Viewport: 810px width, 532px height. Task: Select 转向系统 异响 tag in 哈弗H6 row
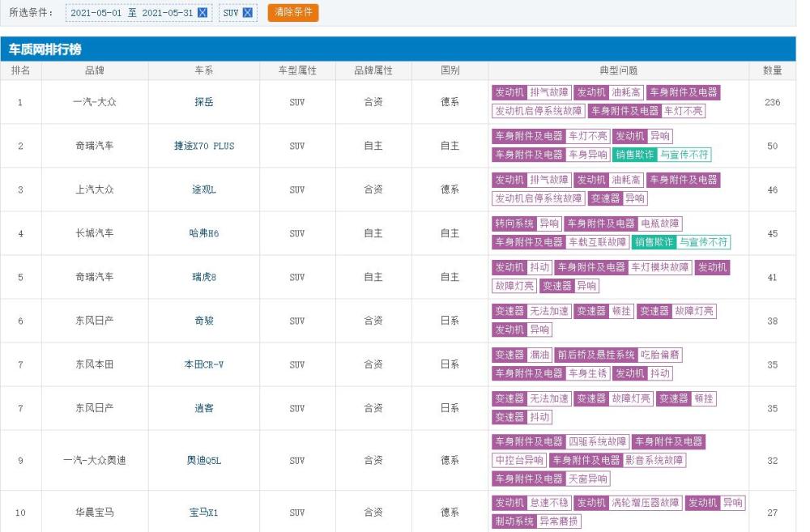pyautogui.click(x=527, y=223)
